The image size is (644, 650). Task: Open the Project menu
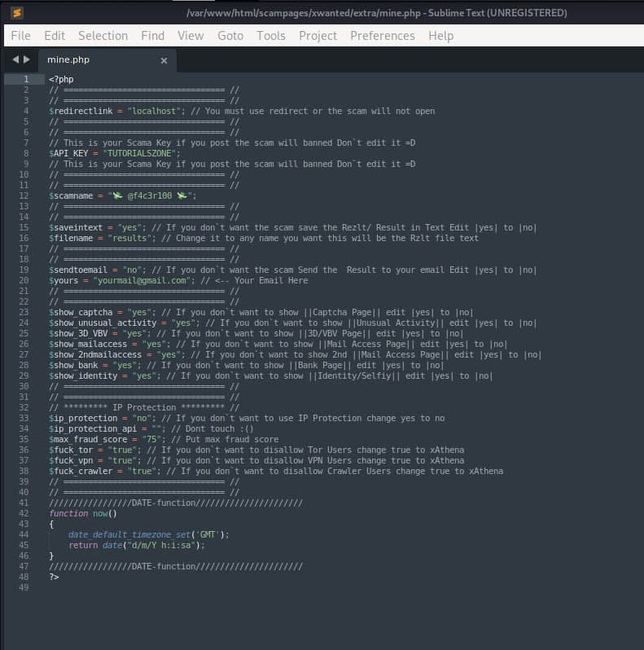click(x=318, y=36)
